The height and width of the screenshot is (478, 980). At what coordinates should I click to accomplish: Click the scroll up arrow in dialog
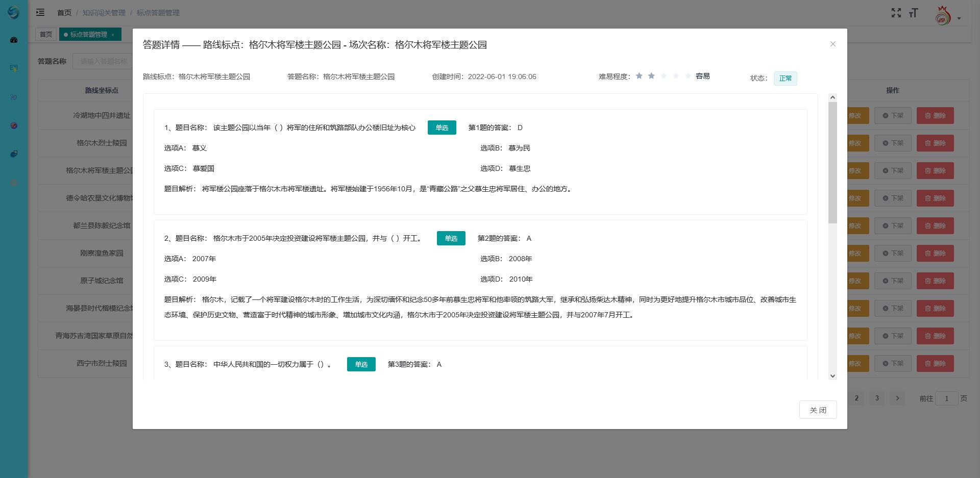click(x=832, y=97)
